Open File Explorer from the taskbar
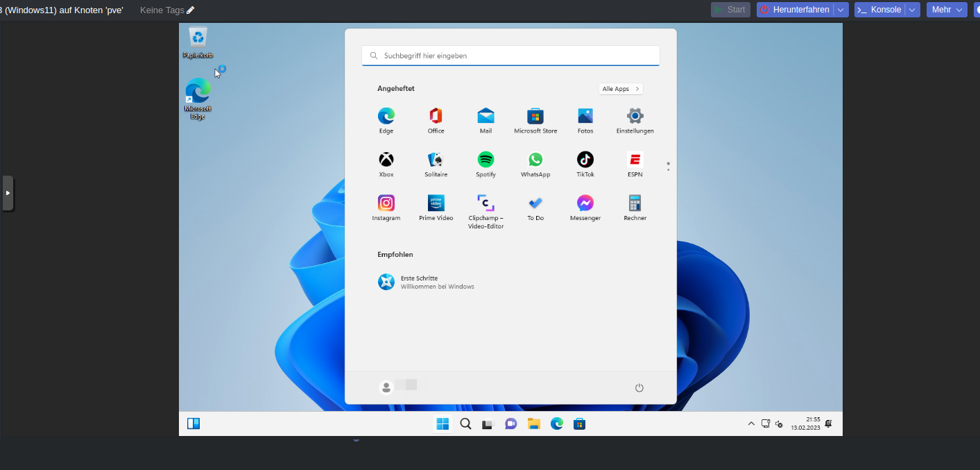 (x=534, y=423)
